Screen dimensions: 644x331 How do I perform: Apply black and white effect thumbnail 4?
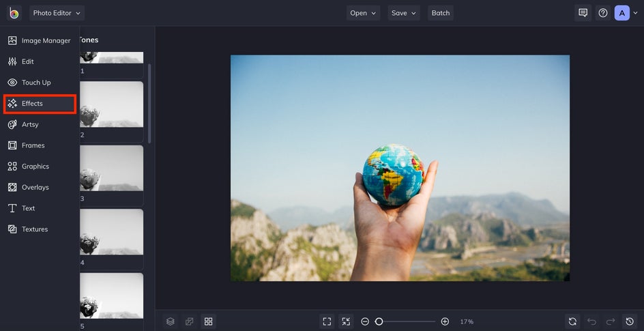[x=111, y=232]
